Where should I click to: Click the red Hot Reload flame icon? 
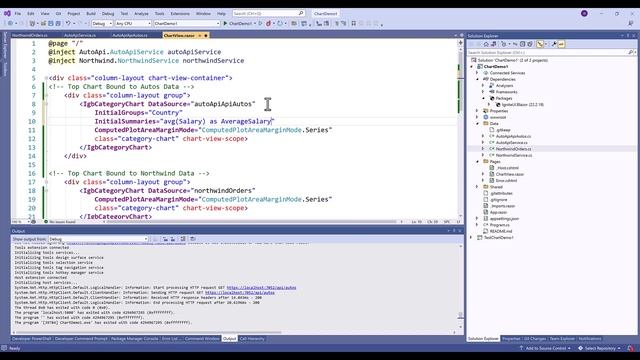pos(269,23)
